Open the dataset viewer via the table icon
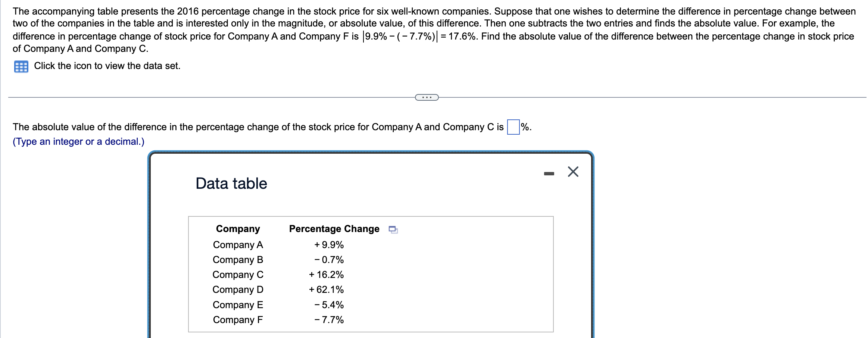This screenshot has width=868, height=338. pos(21,66)
